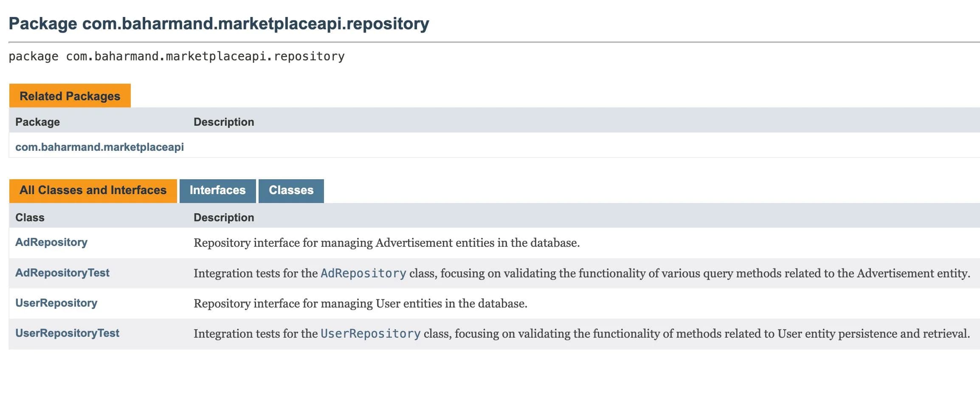The width and height of the screenshot is (980, 395).
Task: Open the UserRepository class page
Action: point(56,303)
